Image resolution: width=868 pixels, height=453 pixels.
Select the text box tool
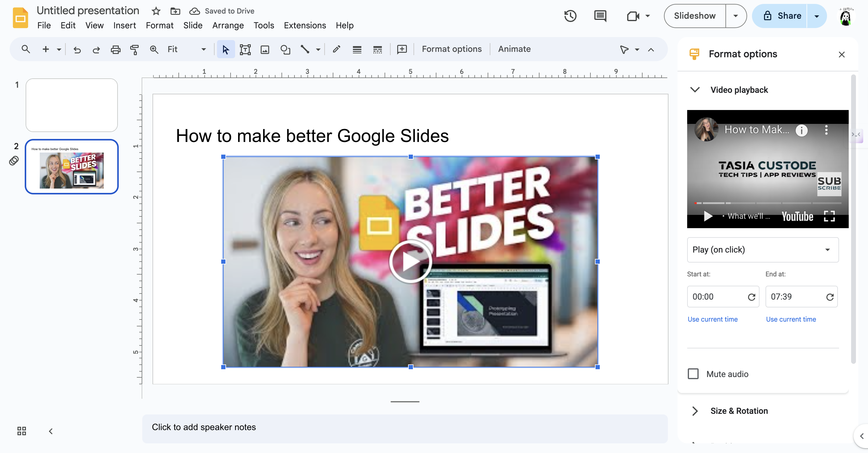tap(245, 49)
